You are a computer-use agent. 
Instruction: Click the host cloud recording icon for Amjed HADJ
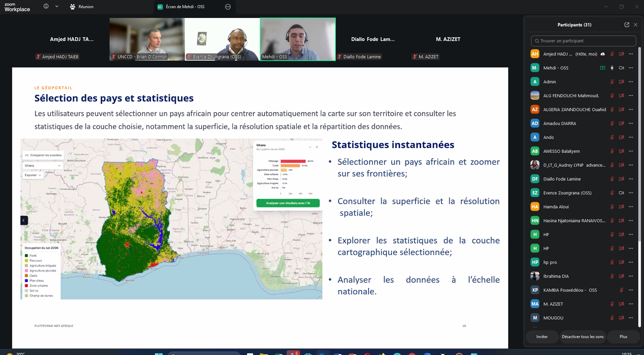click(x=603, y=54)
